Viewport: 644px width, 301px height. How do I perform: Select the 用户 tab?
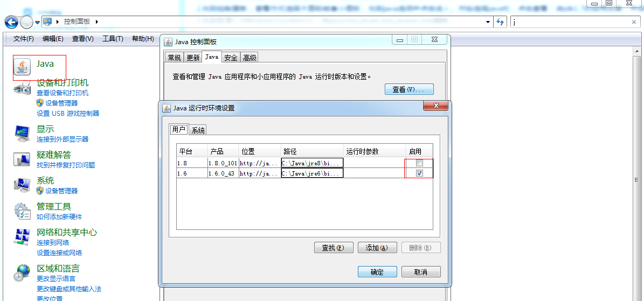[x=179, y=129]
